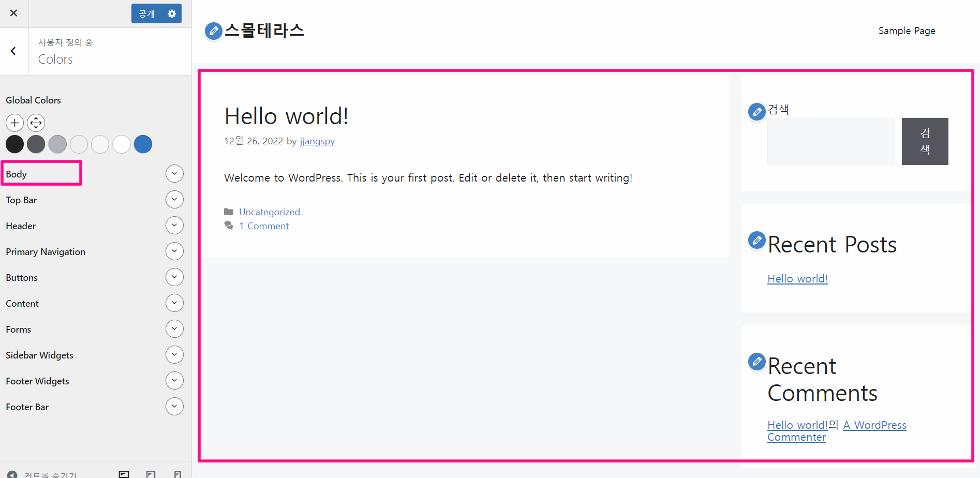Image resolution: width=980 pixels, height=478 pixels.
Task: Switch to tablet preview icon
Action: (151, 474)
